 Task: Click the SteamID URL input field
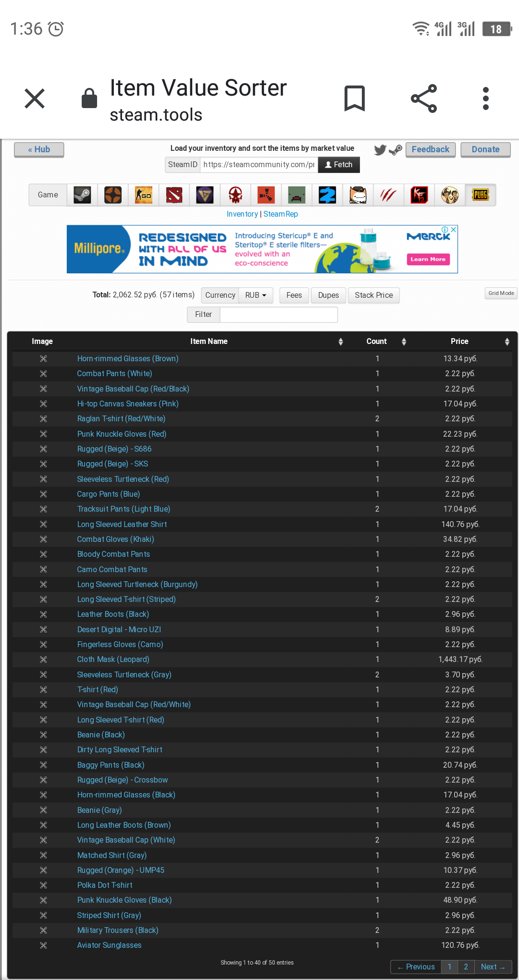259,164
